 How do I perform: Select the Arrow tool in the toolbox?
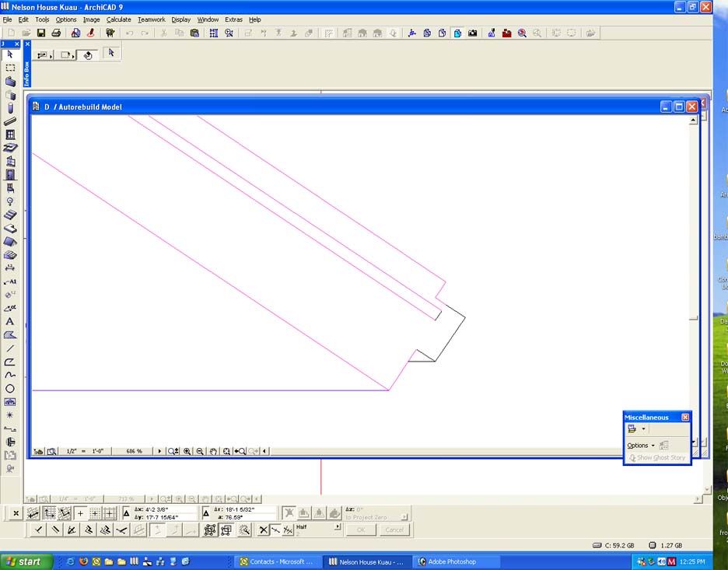[10, 54]
